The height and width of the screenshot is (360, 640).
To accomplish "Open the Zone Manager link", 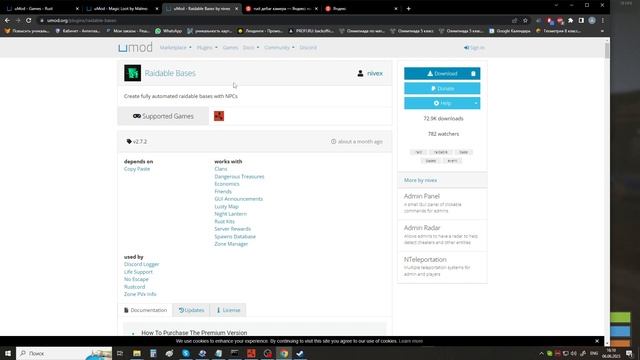I will click(x=231, y=244).
